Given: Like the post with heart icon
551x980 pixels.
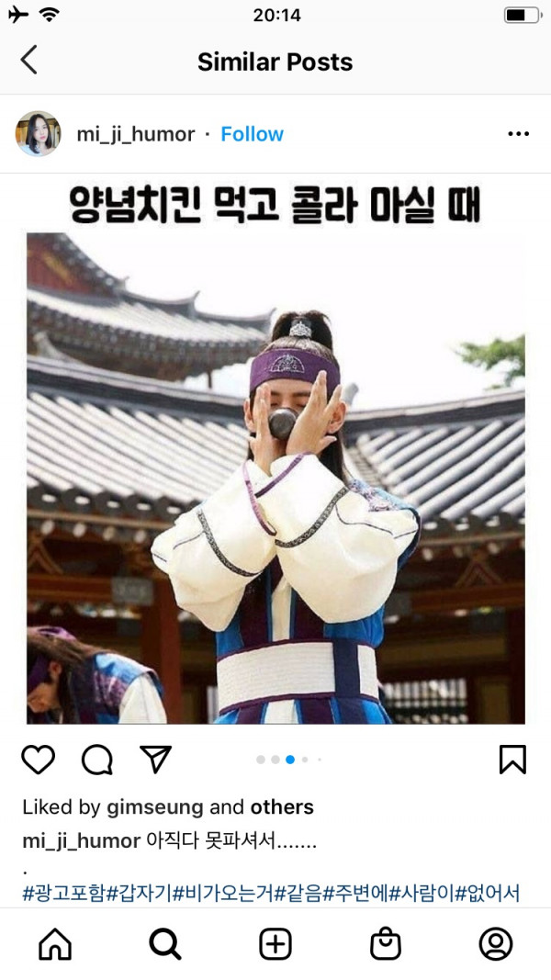Looking at the screenshot, I should coord(39,760).
